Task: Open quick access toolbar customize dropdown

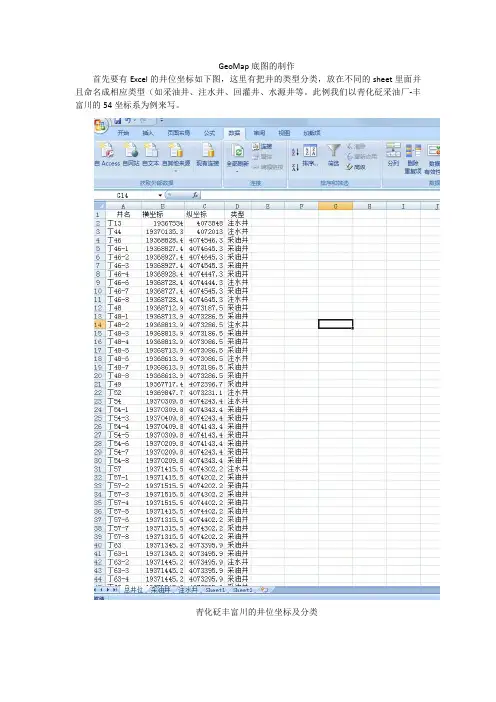Action: pos(161,120)
